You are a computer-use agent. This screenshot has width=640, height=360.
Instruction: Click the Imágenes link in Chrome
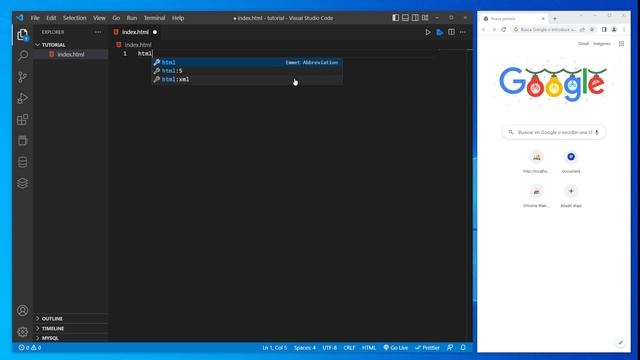(x=602, y=44)
